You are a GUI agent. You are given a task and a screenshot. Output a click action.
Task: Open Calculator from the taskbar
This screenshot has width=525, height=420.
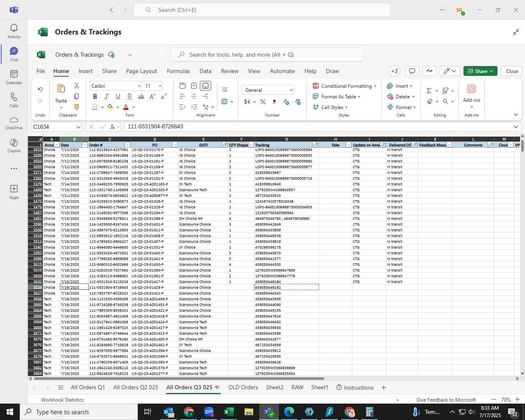(x=369, y=412)
